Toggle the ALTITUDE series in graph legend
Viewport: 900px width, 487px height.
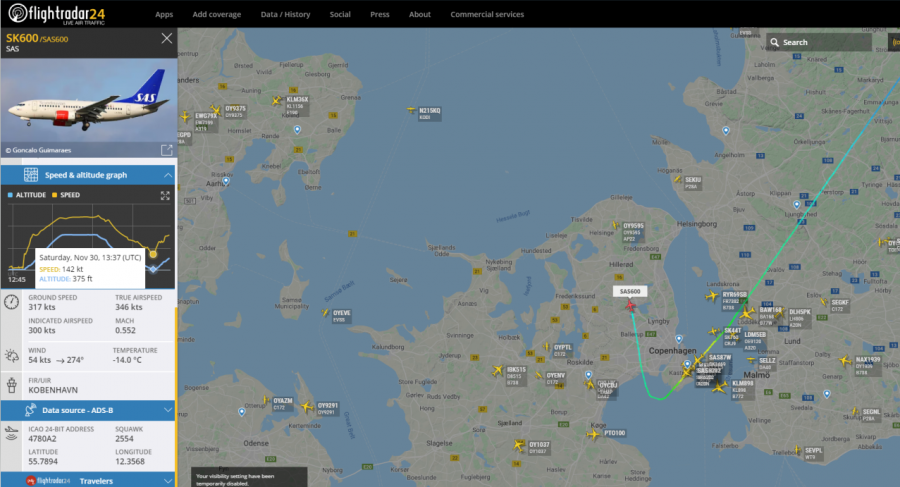27,195
